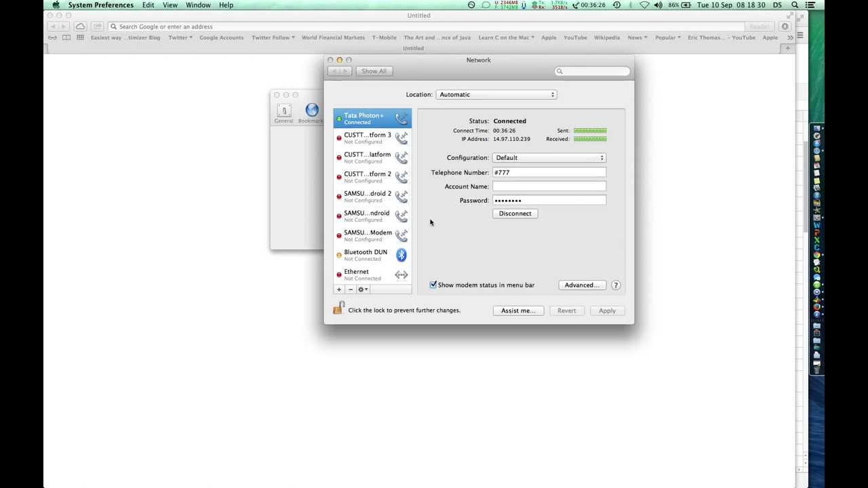Remove selected network service with minus button
Image resolution: width=868 pixels, height=488 pixels.
(x=350, y=289)
